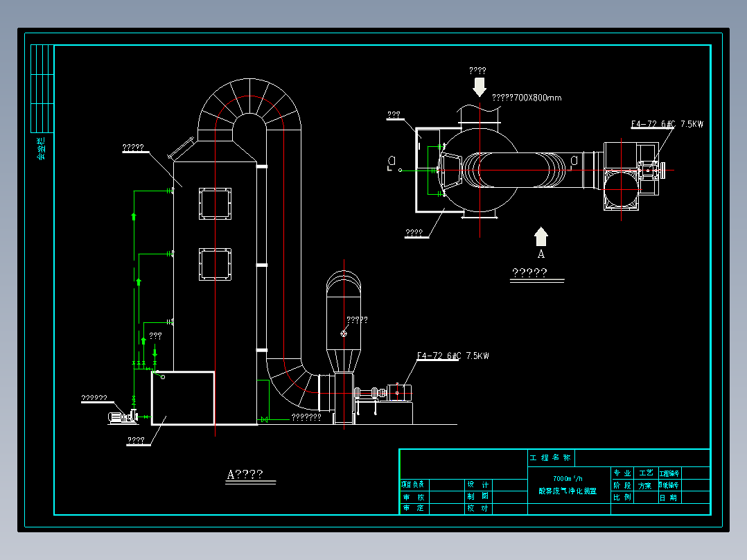Click the '?????' label beside the cyclone circle

point(358,320)
